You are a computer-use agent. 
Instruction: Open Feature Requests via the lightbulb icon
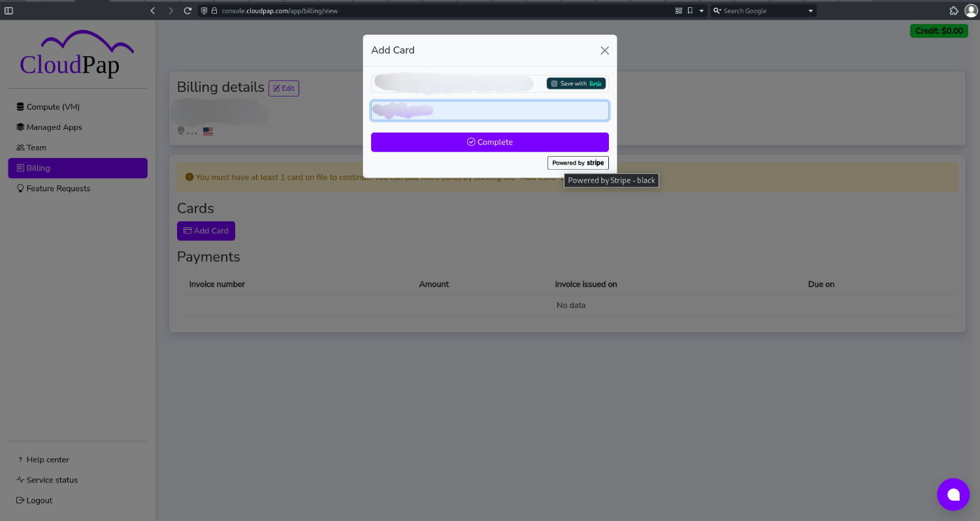click(x=21, y=189)
